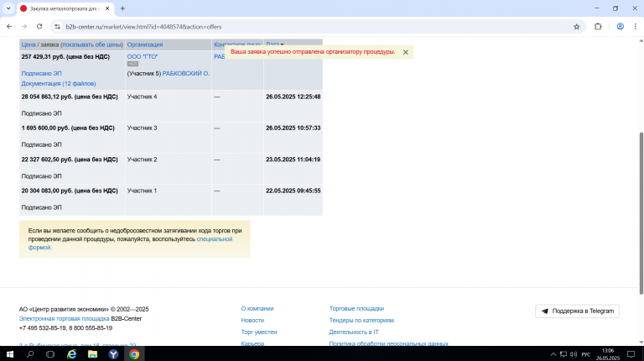The height and width of the screenshot is (361, 644).
Task: Expand the tab search dropdown arrow
Action: tap(8, 8)
